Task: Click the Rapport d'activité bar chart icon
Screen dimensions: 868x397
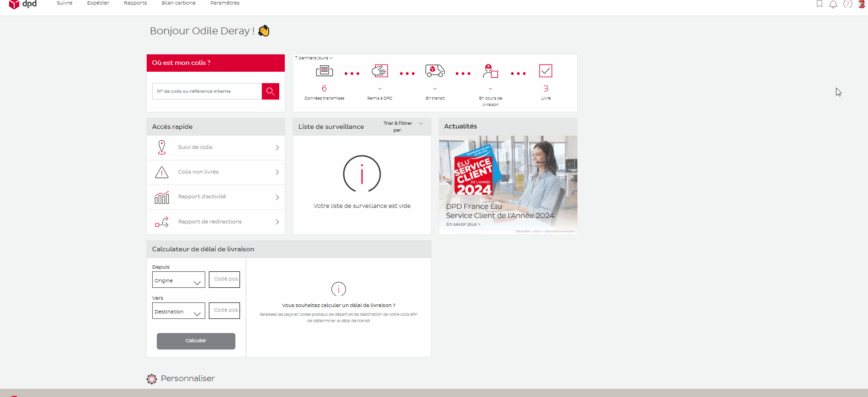Action: click(162, 197)
